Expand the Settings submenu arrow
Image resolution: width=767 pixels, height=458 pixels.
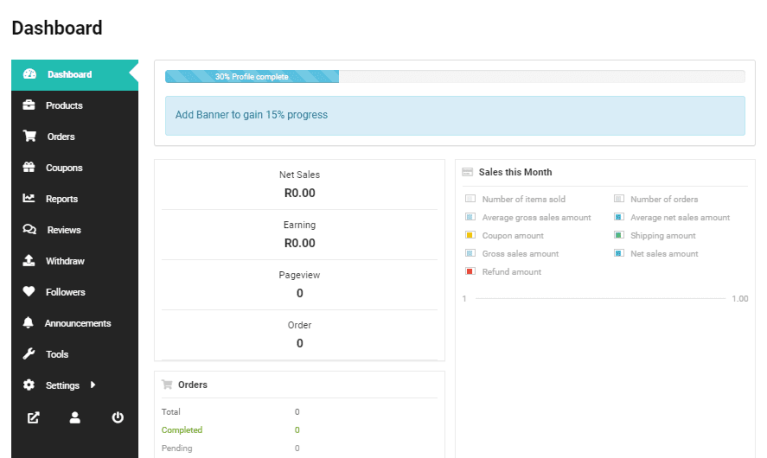93,385
